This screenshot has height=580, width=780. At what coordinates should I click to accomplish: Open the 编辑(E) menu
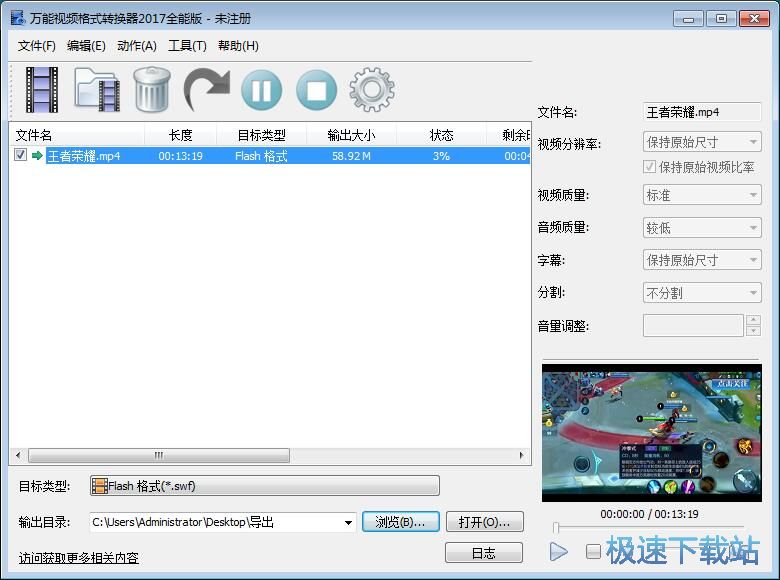(86, 46)
